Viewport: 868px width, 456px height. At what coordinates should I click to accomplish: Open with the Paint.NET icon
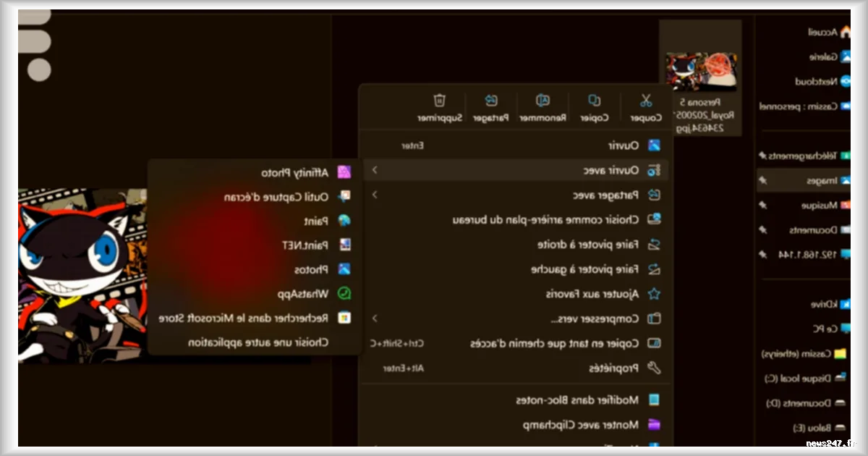(x=344, y=245)
